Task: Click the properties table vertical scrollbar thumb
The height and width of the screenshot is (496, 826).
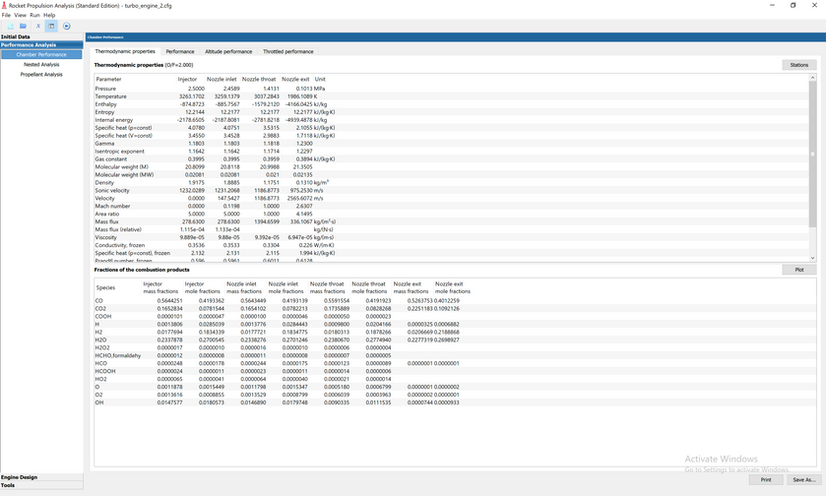Action: [x=812, y=154]
